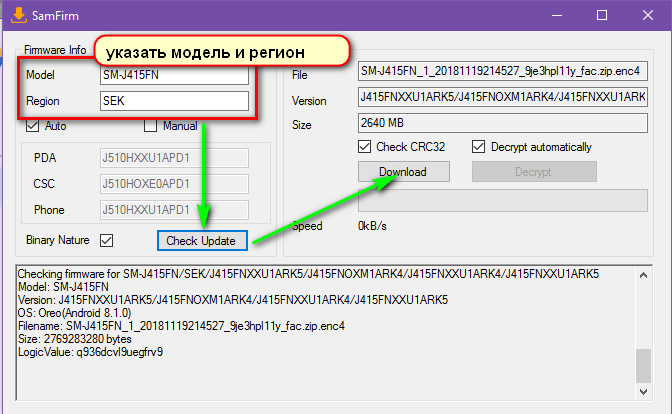The width and height of the screenshot is (672, 414).
Task: Click the Model input field
Action: (173, 75)
